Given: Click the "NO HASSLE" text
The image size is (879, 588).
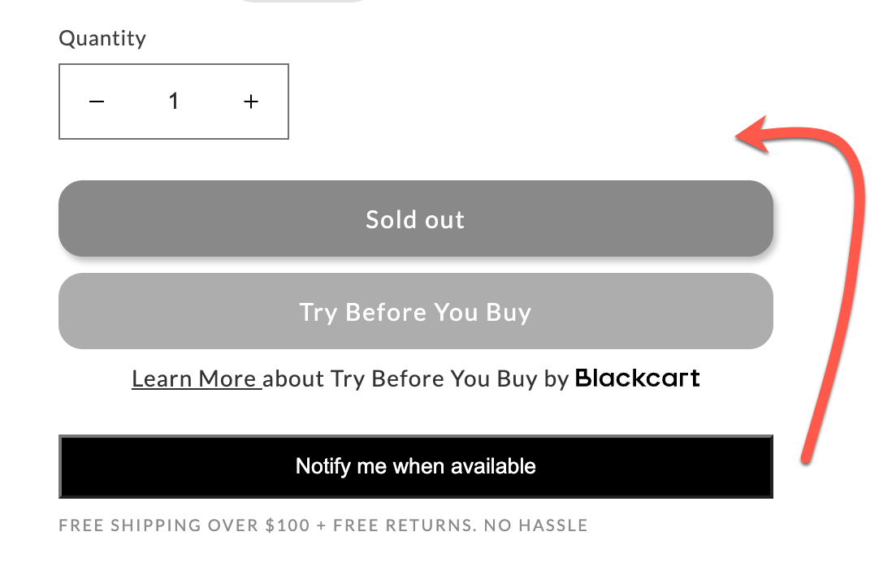Looking at the screenshot, I should tap(535, 525).
